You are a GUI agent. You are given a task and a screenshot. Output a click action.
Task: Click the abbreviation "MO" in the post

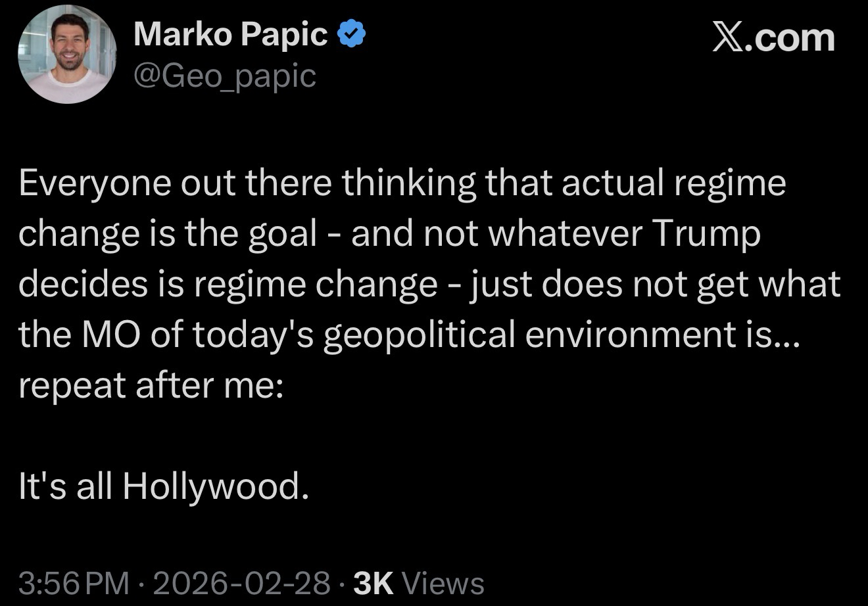[114, 335]
